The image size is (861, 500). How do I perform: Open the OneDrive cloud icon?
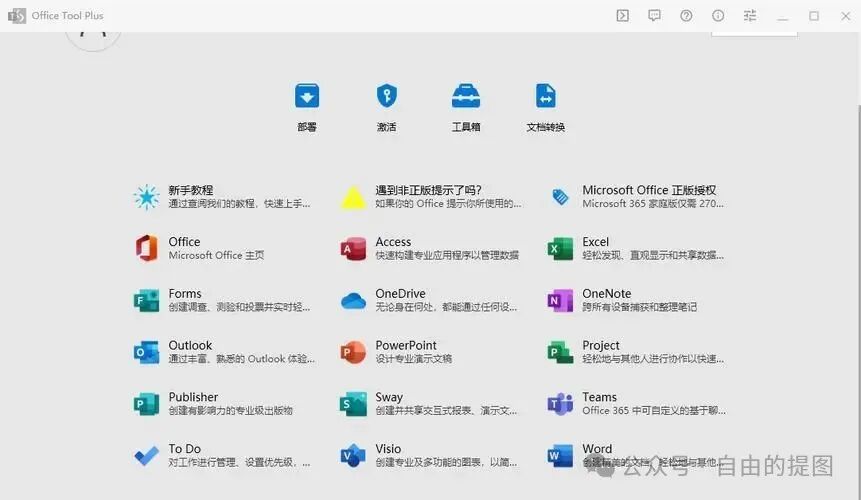[353, 301]
